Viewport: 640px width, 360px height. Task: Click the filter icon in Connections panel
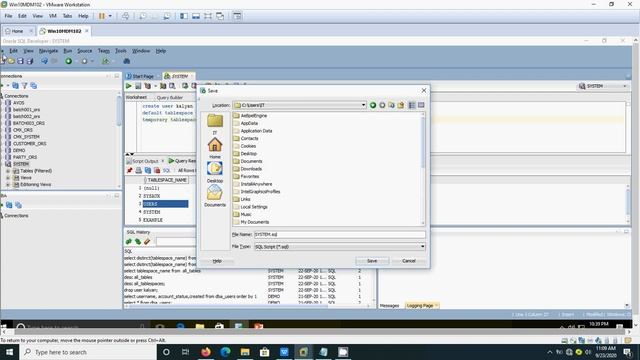click(24, 86)
